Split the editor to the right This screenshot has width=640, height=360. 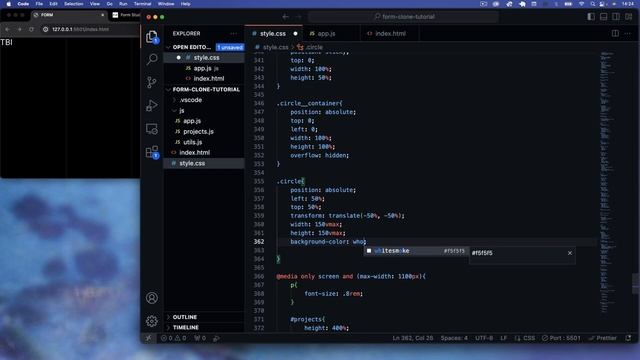615,33
